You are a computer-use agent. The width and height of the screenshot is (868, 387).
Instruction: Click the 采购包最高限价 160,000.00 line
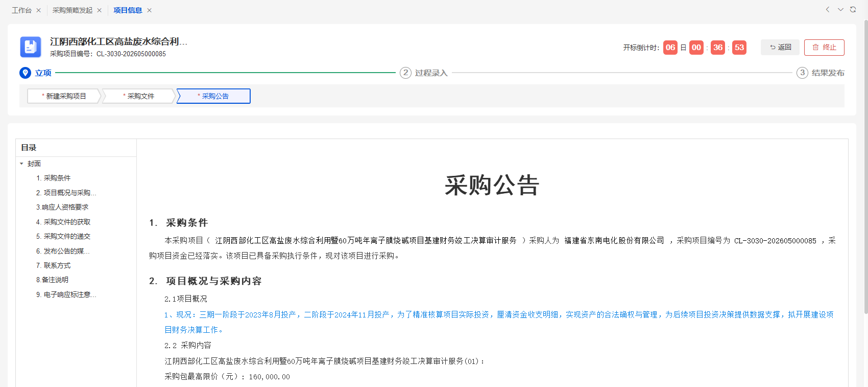click(x=227, y=376)
